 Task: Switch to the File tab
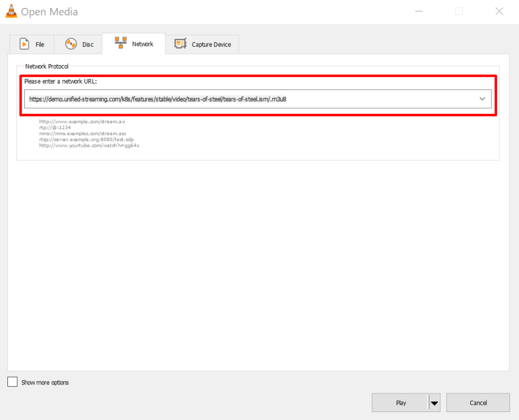31,44
